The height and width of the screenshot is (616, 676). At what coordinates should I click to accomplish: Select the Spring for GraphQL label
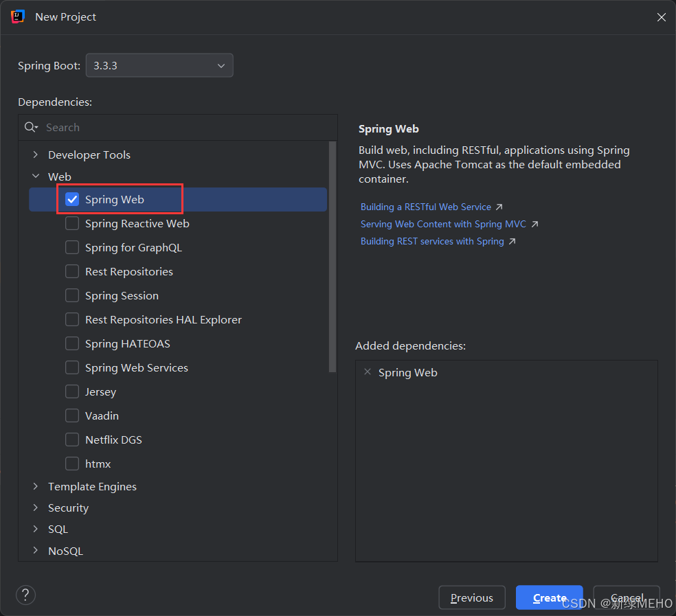[x=133, y=247]
